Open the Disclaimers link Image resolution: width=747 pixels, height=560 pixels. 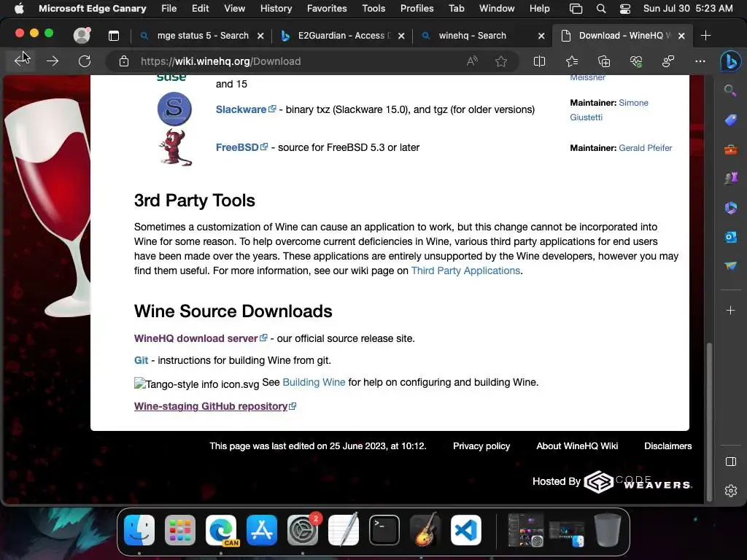click(x=668, y=446)
